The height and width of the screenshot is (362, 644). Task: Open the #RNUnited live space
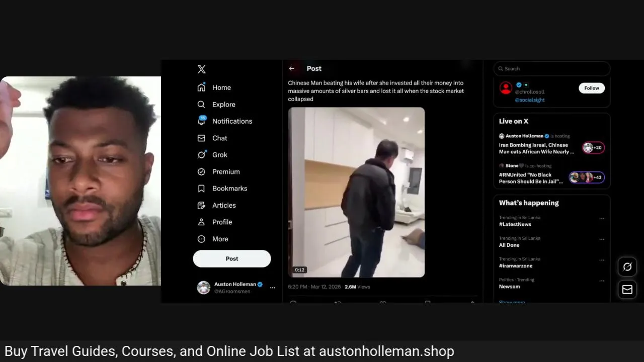click(531, 178)
